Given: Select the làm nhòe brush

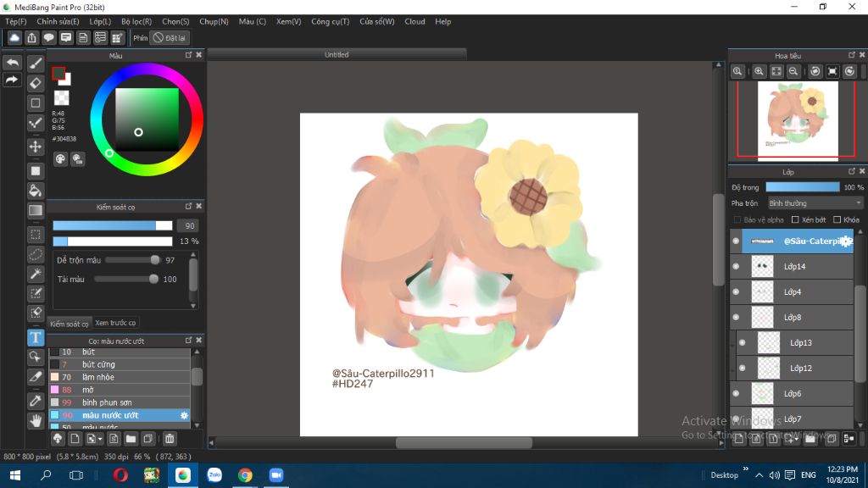Looking at the screenshot, I should click(120, 377).
